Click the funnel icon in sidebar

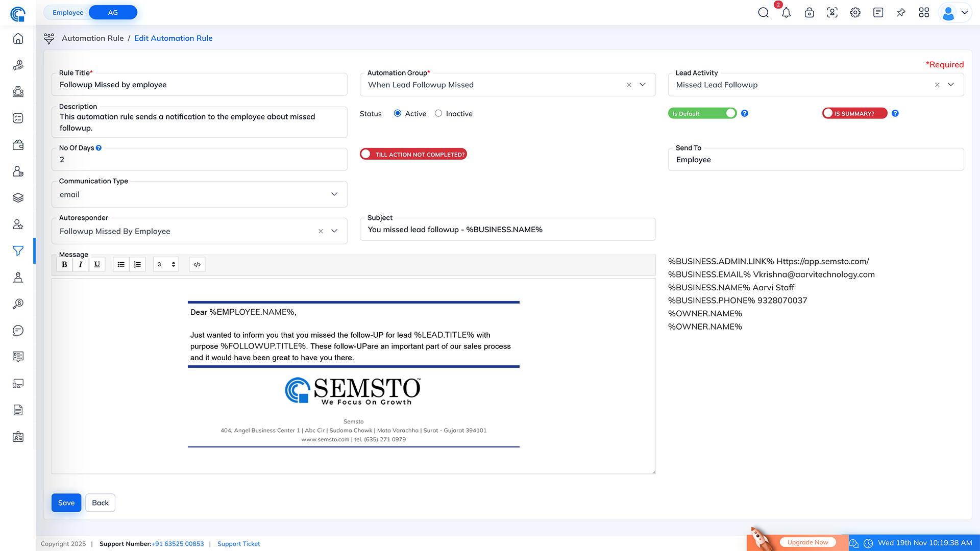click(x=18, y=251)
